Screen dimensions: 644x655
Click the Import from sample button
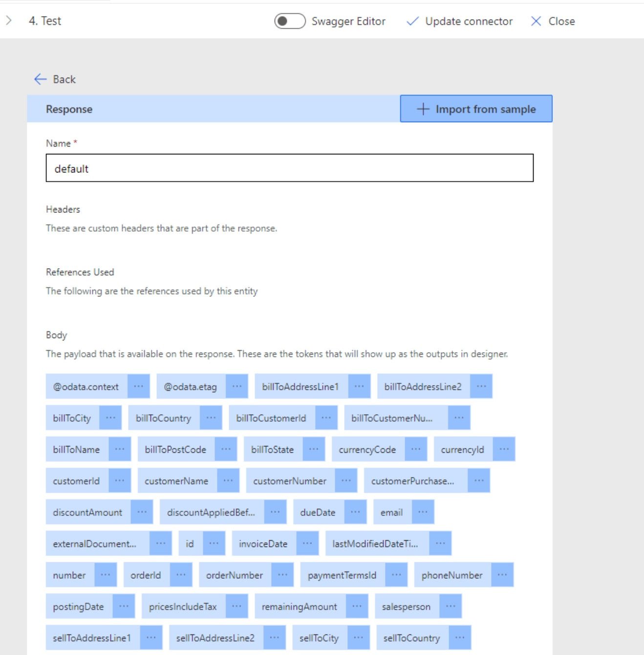pos(476,109)
